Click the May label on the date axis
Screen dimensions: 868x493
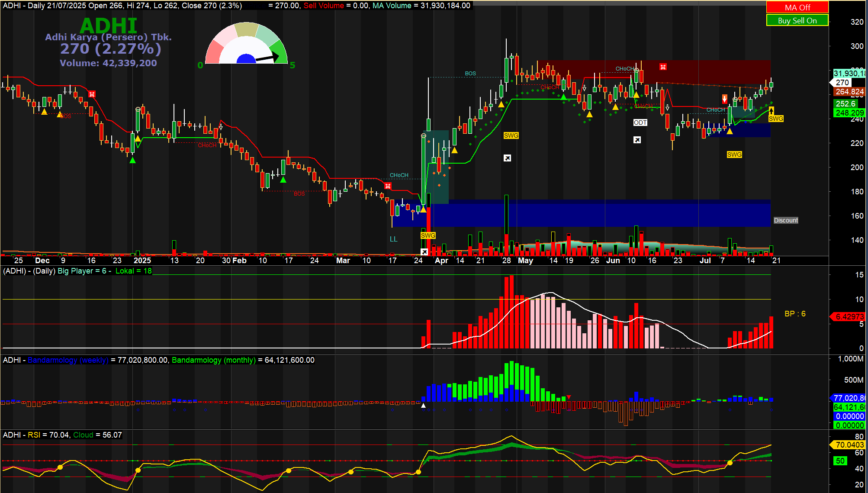[x=525, y=261]
